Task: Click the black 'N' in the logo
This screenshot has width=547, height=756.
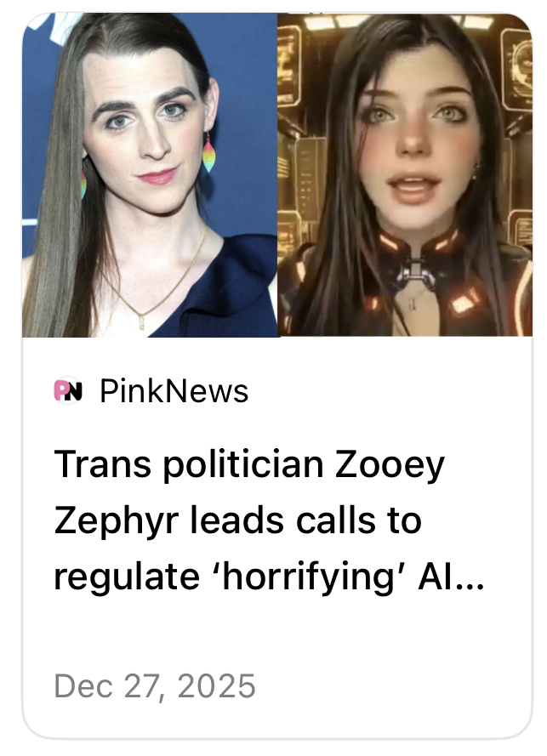Action: (74, 391)
